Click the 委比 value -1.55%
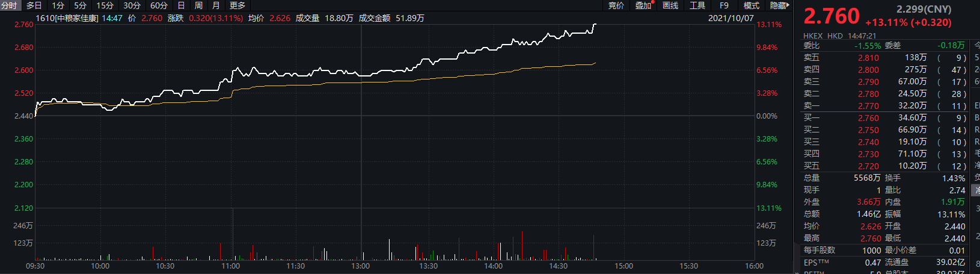The width and height of the screenshot is (980, 274). tap(868, 46)
